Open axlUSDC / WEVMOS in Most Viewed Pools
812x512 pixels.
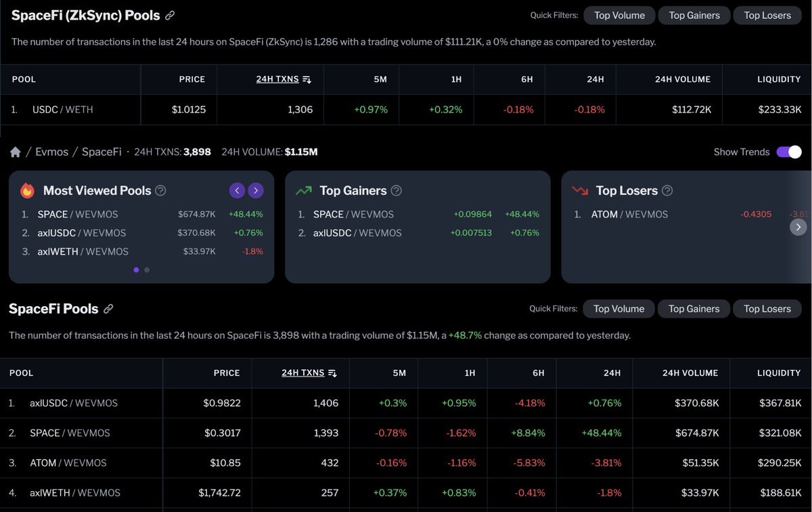coord(82,233)
